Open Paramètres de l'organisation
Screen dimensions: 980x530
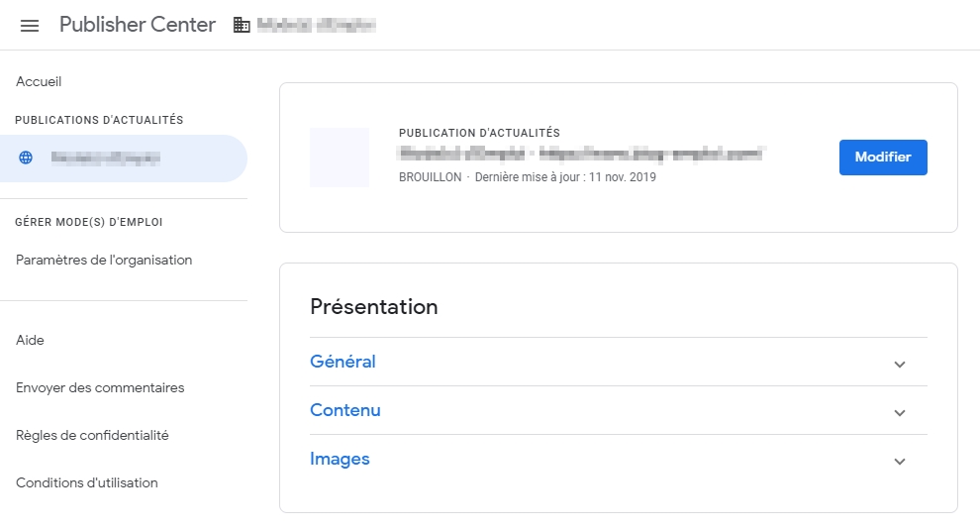click(104, 260)
